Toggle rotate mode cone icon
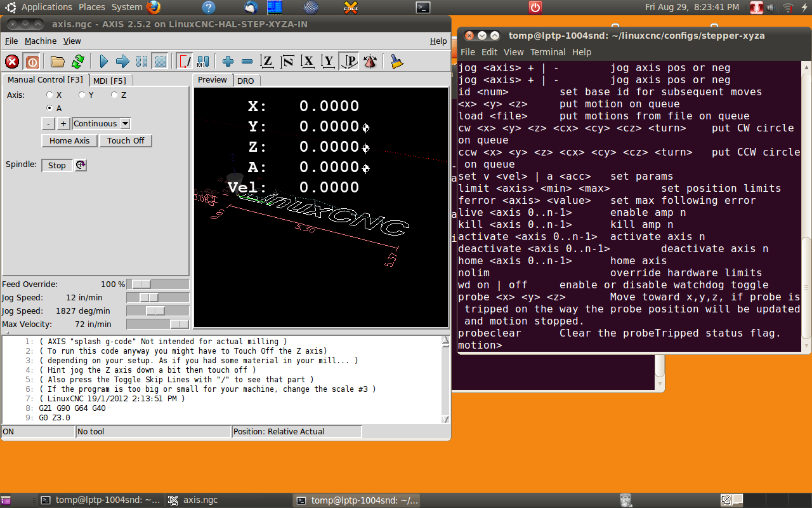 [370, 62]
